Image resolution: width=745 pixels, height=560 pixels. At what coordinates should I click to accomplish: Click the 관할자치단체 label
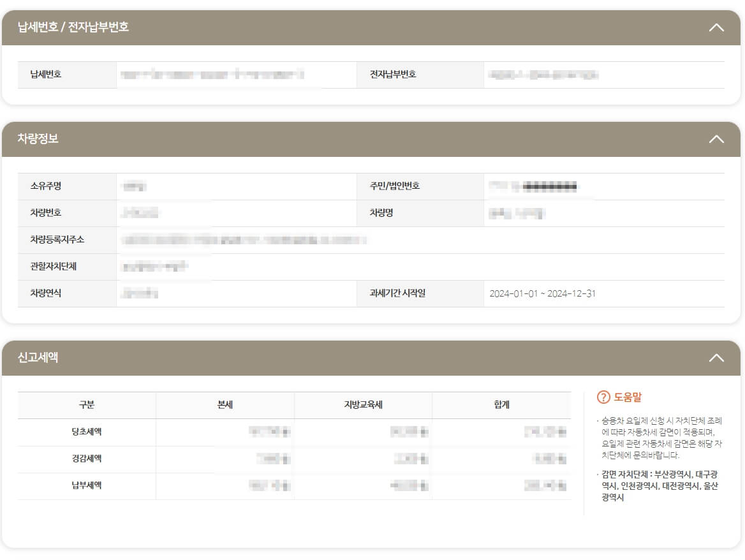coord(53,266)
